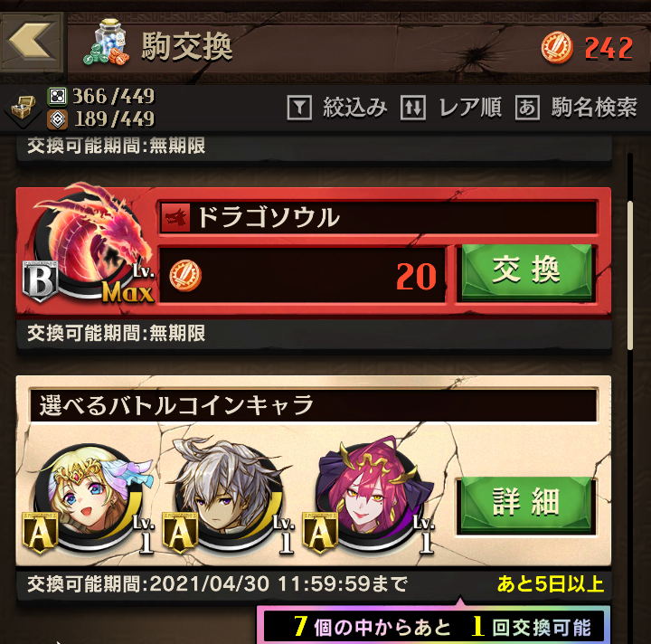Tap the レア順 sort arrows icon
Image resolution: width=651 pixels, height=644 pixels.
(x=412, y=108)
